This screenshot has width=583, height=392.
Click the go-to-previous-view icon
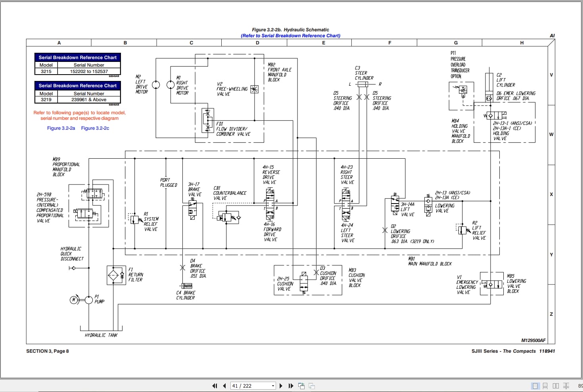(301, 386)
